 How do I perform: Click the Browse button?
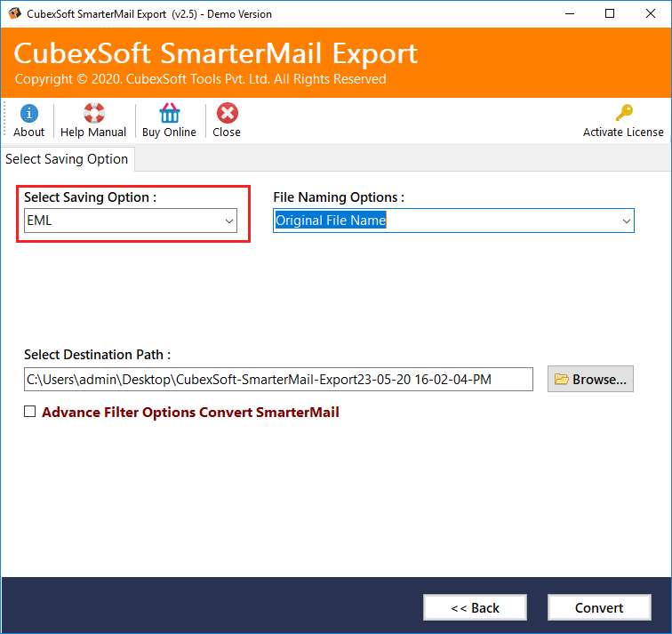tap(590, 379)
